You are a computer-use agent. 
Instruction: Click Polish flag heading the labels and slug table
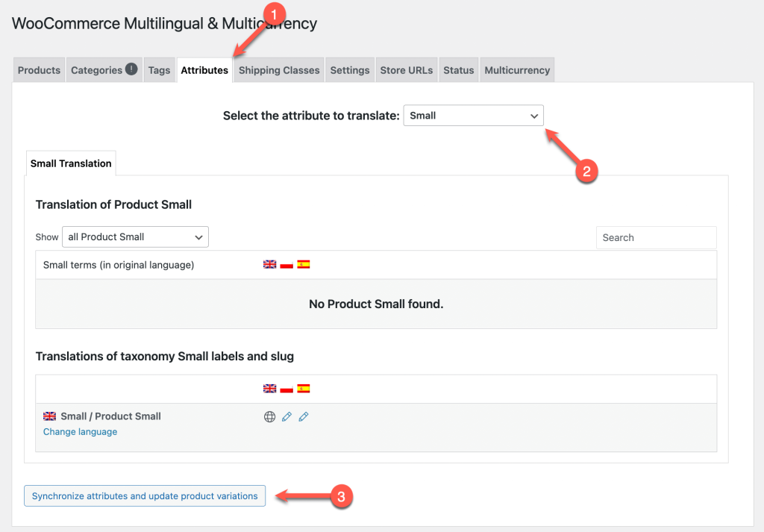tap(286, 388)
